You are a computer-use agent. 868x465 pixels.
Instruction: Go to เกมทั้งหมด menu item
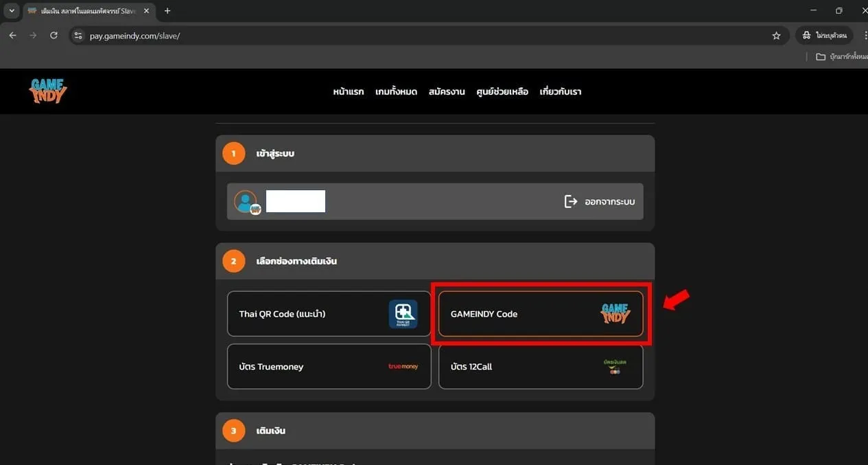point(396,92)
